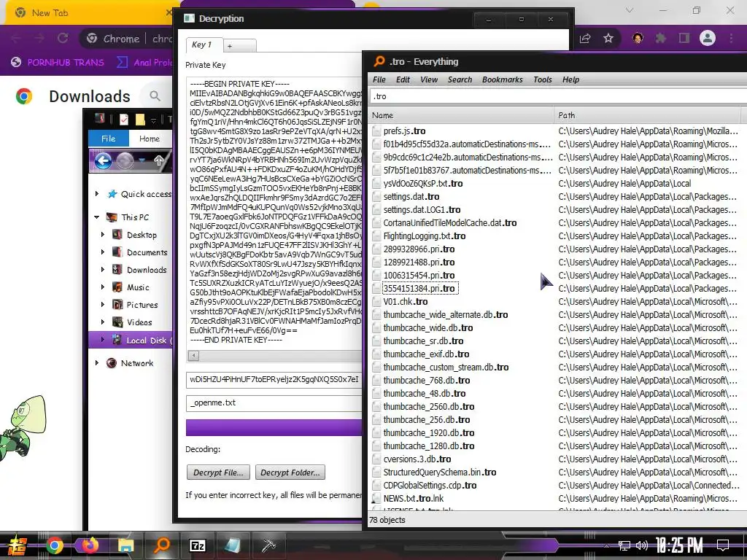Click the taskbar clock showing 10:25 PM

click(x=678, y=545)
